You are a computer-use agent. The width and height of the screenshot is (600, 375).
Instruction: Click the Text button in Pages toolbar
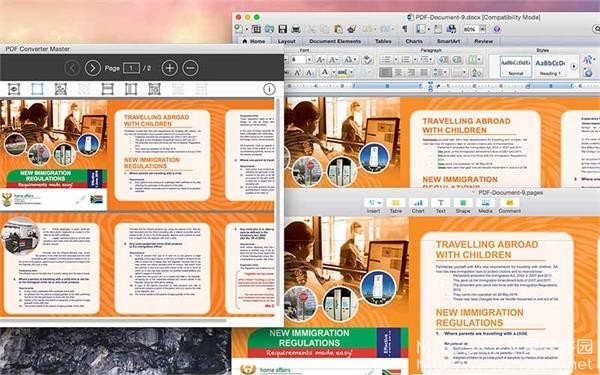440,205
